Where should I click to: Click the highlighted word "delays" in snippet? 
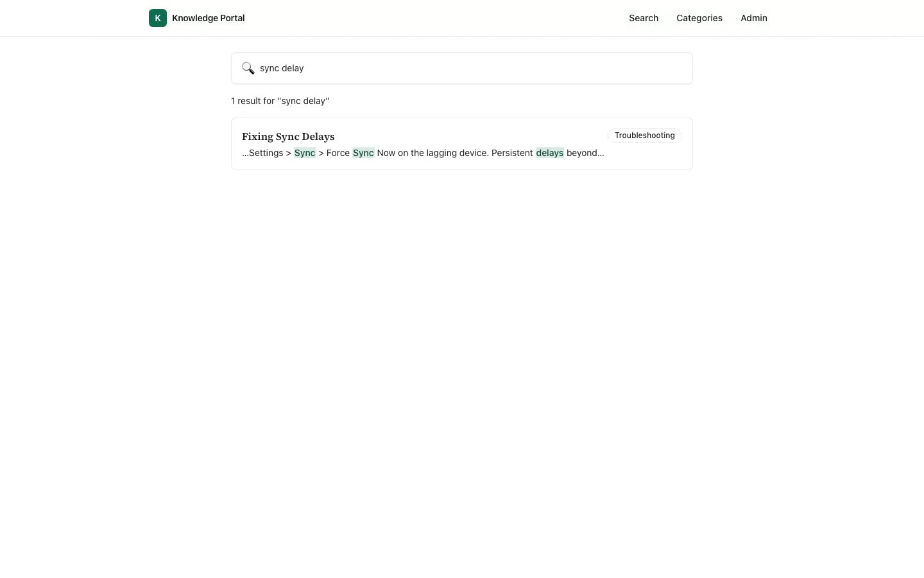(550, 153)
